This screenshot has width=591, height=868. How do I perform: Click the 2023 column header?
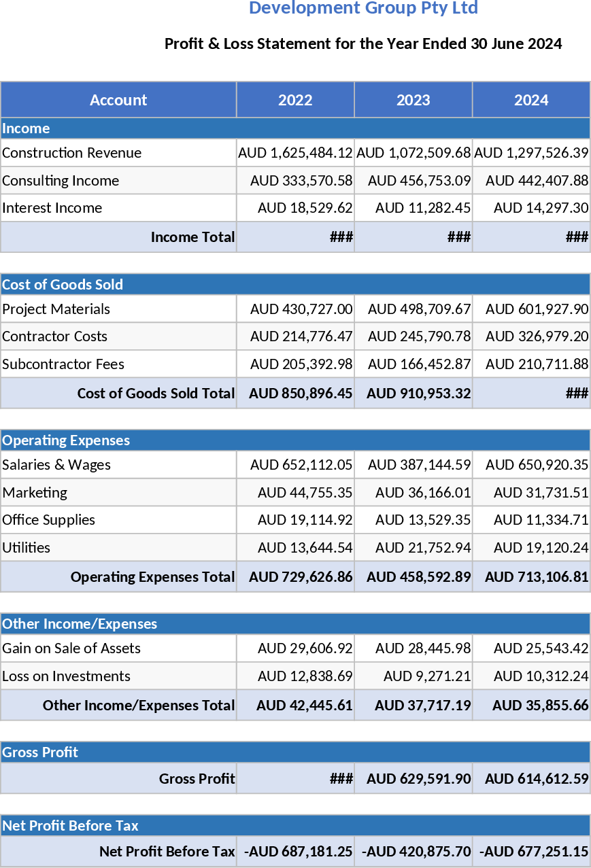click(x=413, y=100)
